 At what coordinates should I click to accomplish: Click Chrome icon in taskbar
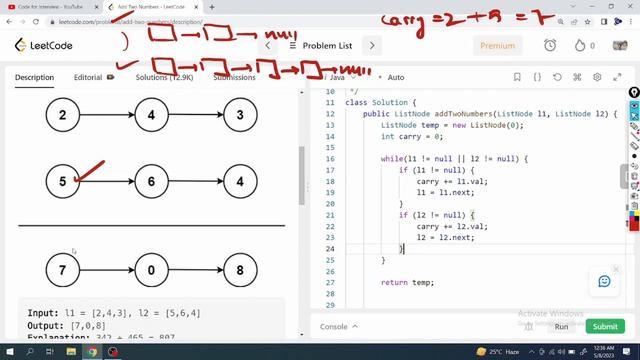click(x=93, y=351)
